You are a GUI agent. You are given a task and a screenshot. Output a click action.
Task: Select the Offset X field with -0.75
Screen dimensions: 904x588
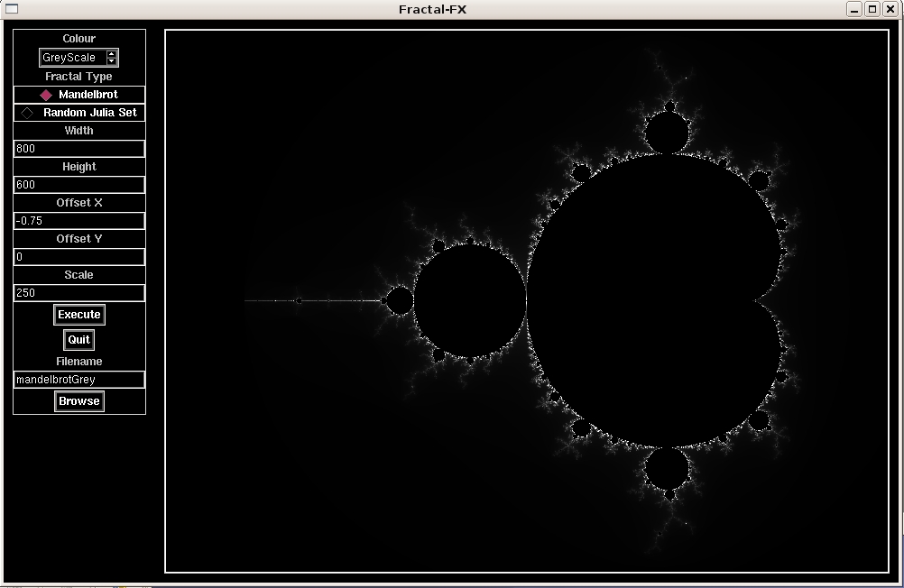coord(79,221)
